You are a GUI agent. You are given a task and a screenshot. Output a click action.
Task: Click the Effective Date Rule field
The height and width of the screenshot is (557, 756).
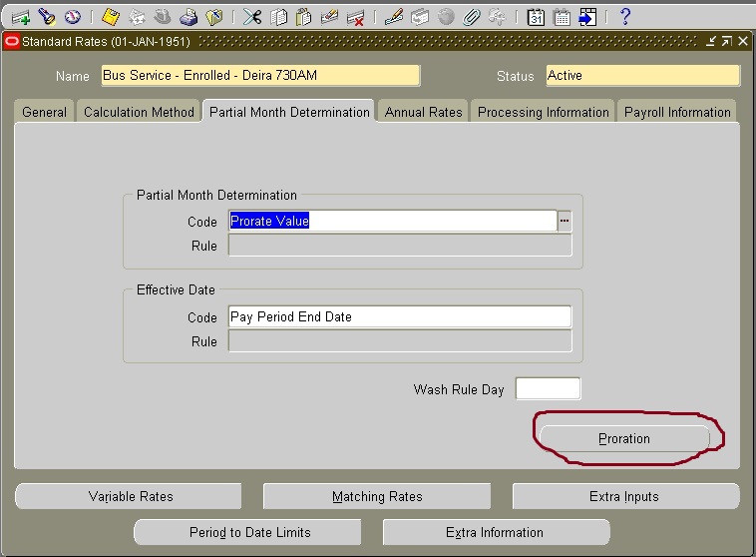pyautogui.click(x=400, y=341)
